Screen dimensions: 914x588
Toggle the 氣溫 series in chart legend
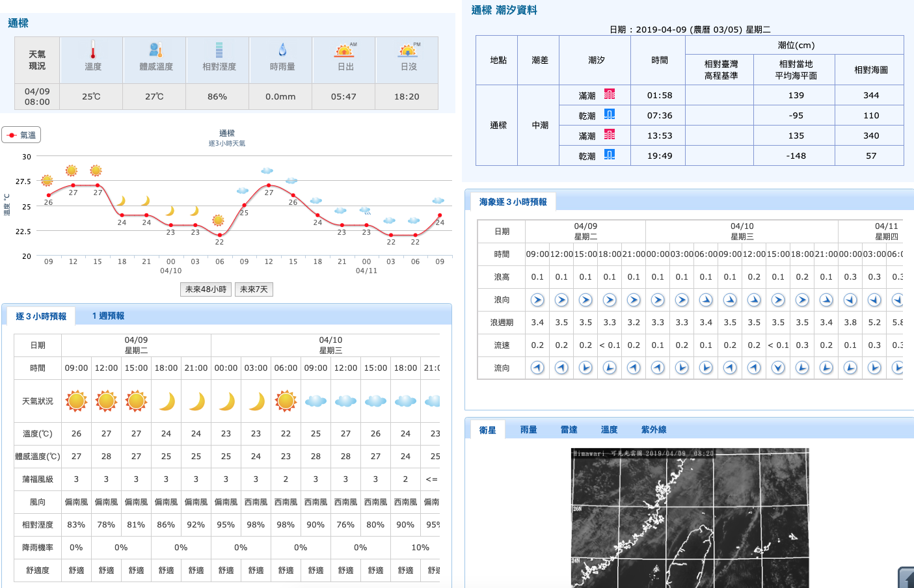click(x=21, y=135)
